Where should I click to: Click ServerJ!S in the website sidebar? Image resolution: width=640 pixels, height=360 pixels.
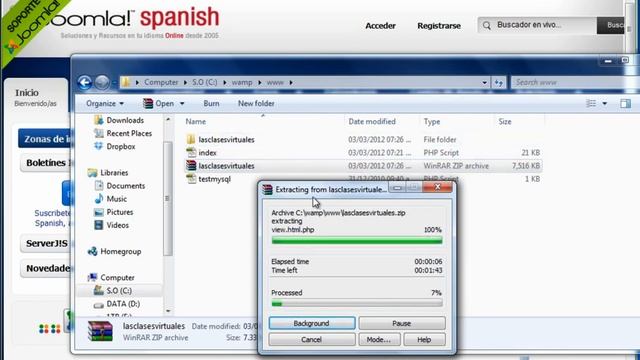[46, 244]
